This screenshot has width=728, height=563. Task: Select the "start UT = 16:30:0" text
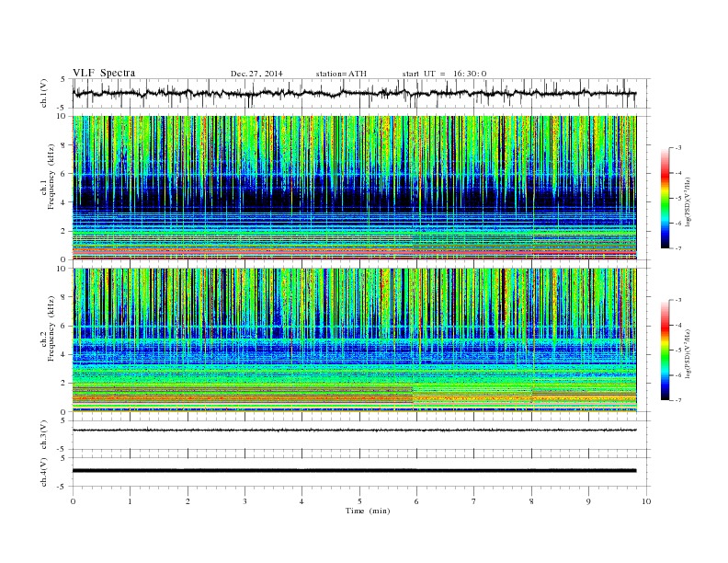pos(444,74)
